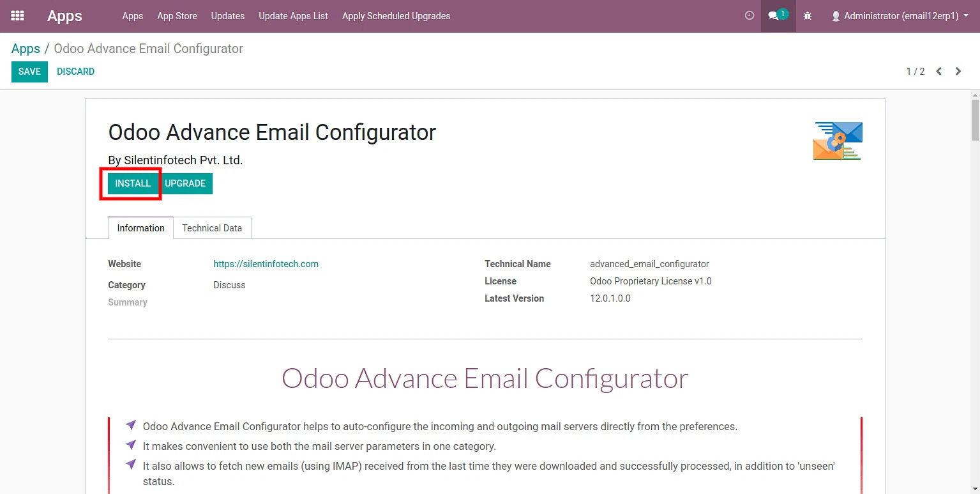Viewport: 980px width, 494px height.
Task: Click the Apps breadcrumb link
Action: (26, 49)
